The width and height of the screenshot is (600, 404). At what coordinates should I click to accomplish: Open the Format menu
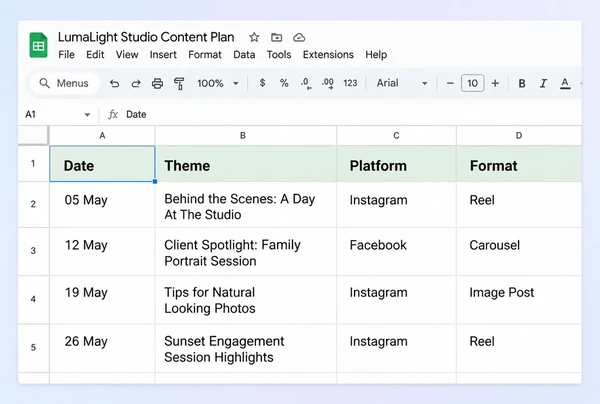(x=205, y=55)
